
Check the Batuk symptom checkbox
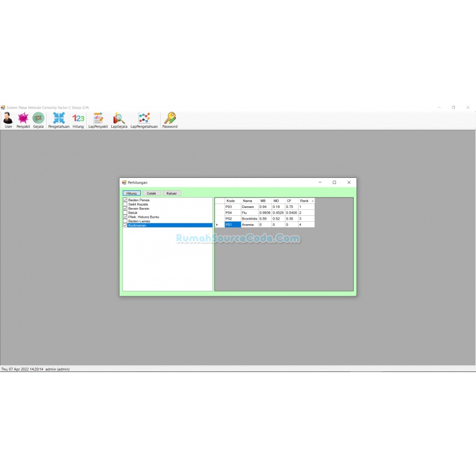click(x=125, y=212)
